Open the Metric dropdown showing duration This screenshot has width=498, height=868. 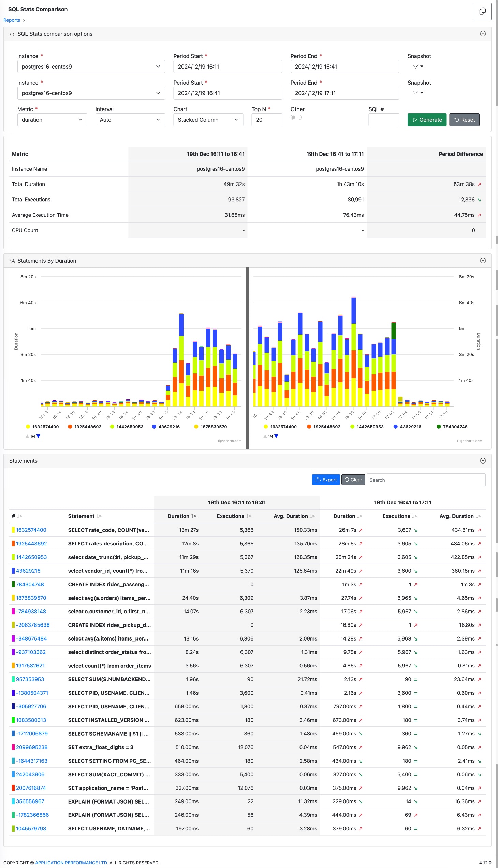click(x=52, y=120)
